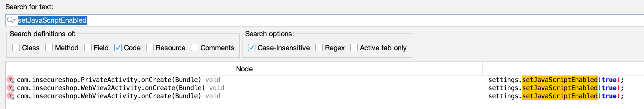Enable searching in Field definitions

click(x=88, y=48)
